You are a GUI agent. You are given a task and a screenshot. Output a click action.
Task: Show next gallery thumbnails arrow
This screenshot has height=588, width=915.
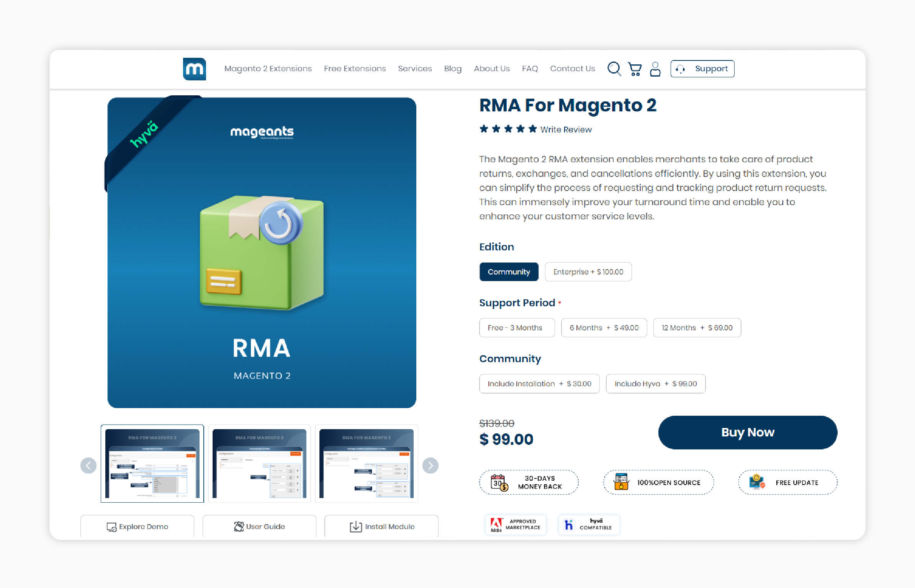(x=430, y=465)
